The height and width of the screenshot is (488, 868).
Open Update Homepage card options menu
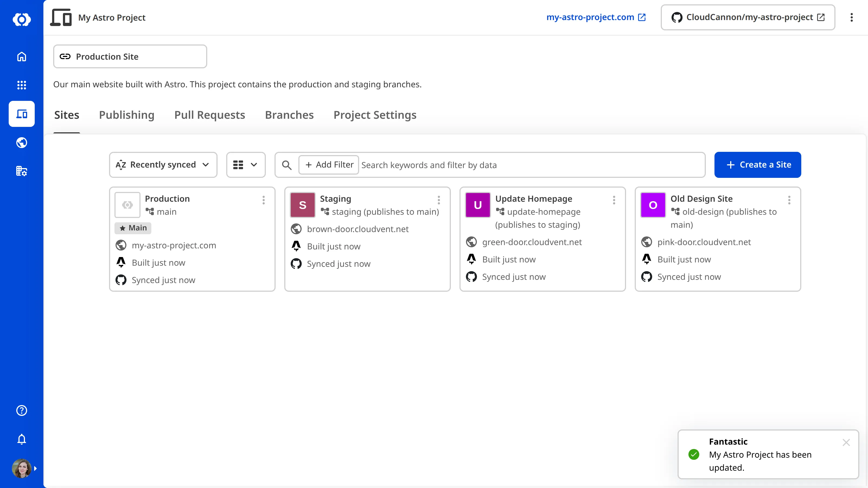click(x=614, y=200)
